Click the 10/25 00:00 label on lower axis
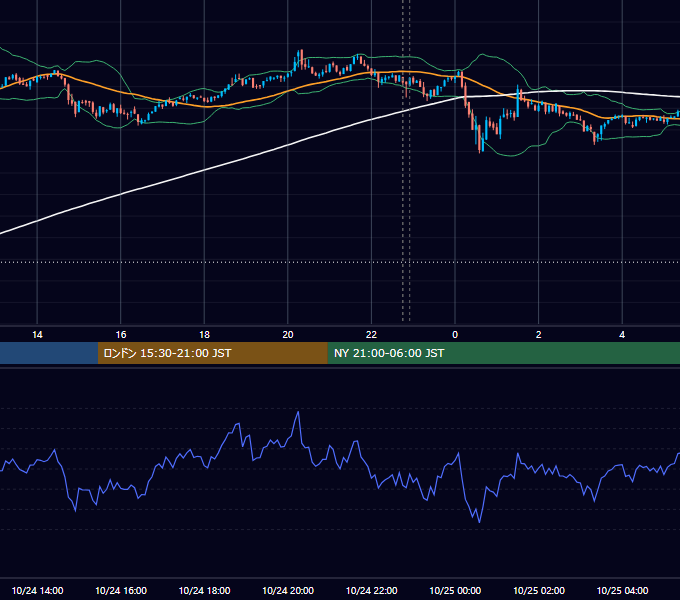The height and width of the screenshot is (600, 680). click(x=455, y=590)
